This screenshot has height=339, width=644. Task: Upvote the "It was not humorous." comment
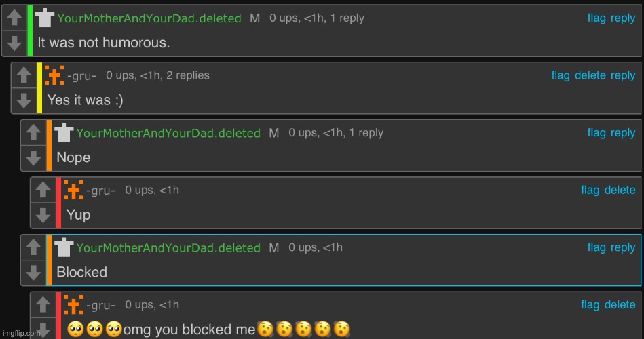click(x=14, y=18)
